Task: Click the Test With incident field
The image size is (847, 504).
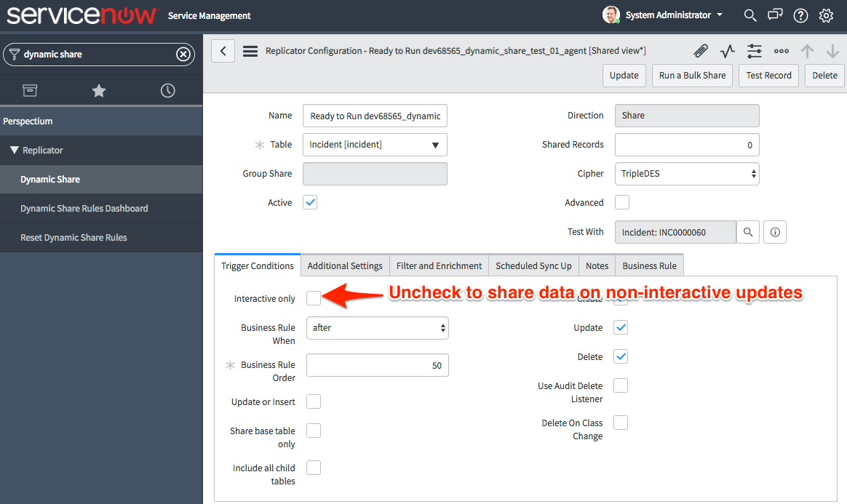Action: click(x=675, y=232)
